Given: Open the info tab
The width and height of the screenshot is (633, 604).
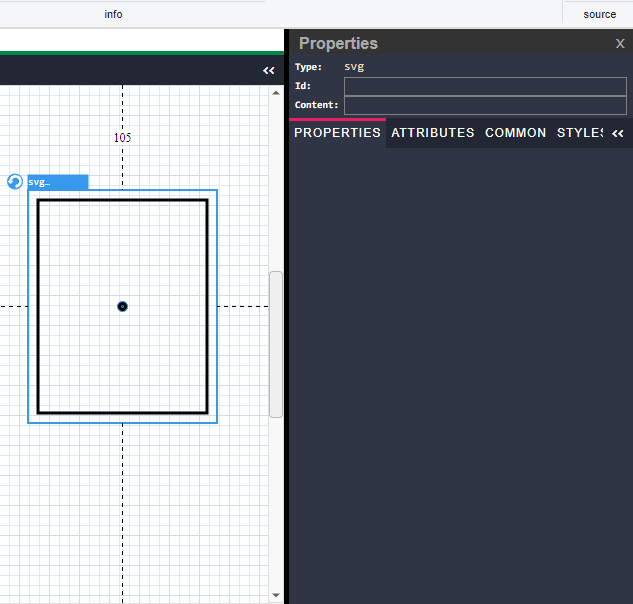Looking at the screenshot, I should [113, 15].
